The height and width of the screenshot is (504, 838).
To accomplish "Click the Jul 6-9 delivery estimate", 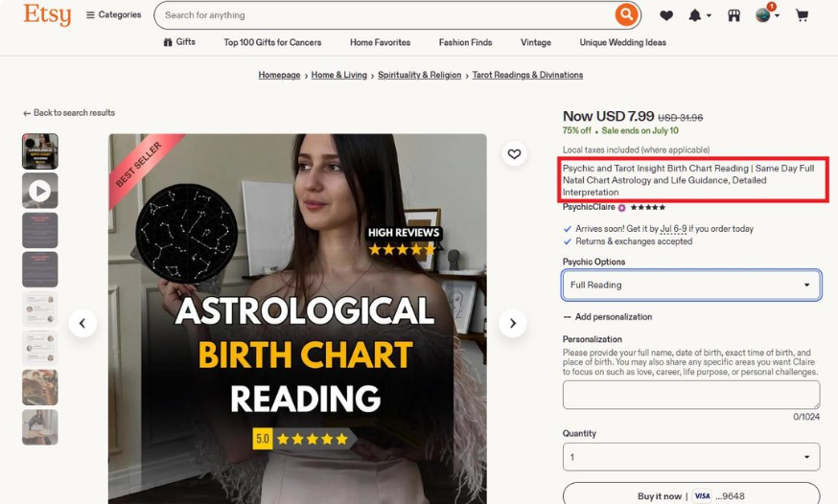I will pyautogui.click(x=673, y=228).
